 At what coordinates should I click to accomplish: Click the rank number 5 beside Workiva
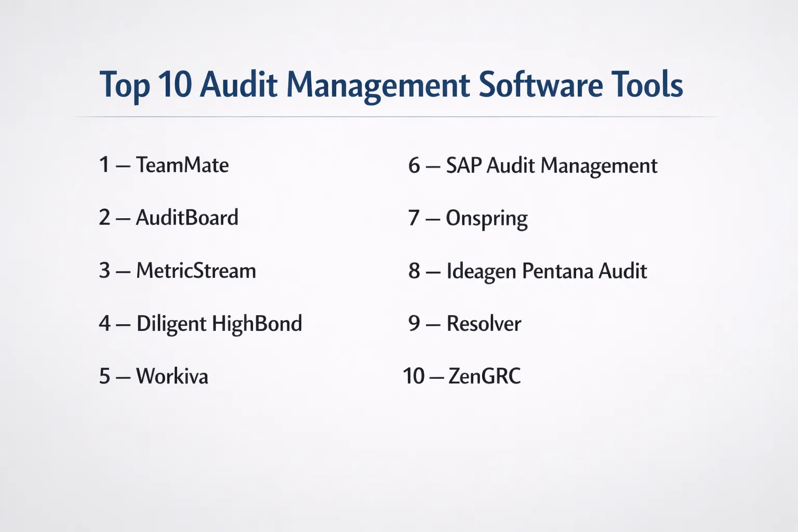point(104,376)
